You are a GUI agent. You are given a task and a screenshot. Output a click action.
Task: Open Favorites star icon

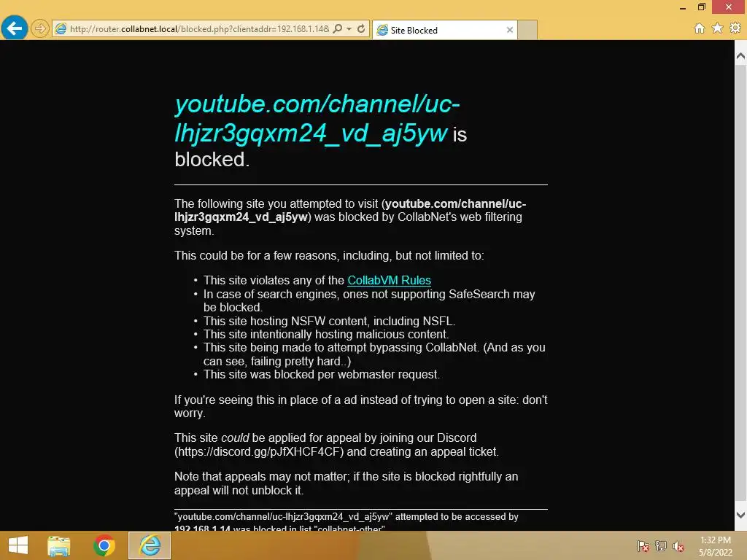pyautogui.click(x=718, y=28)
